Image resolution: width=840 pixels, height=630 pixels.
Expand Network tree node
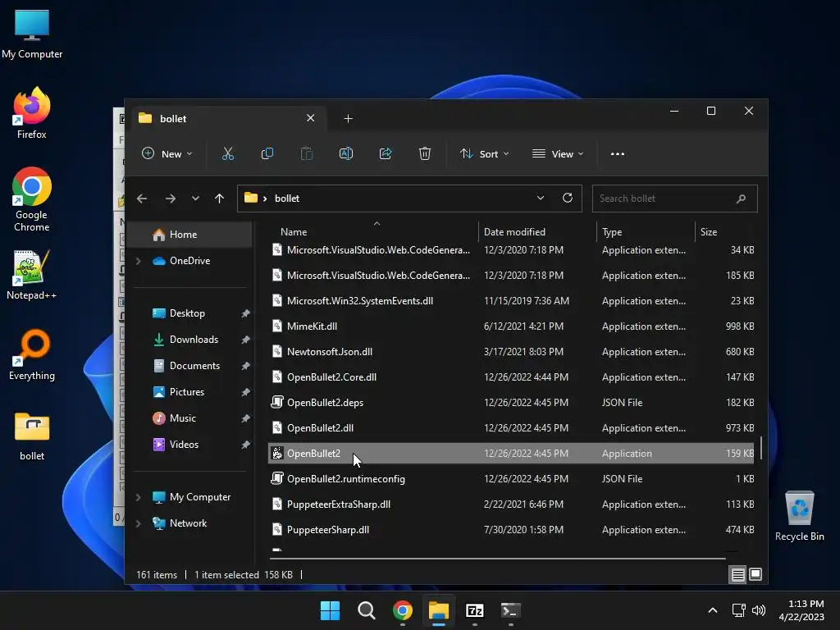(138, 523)
